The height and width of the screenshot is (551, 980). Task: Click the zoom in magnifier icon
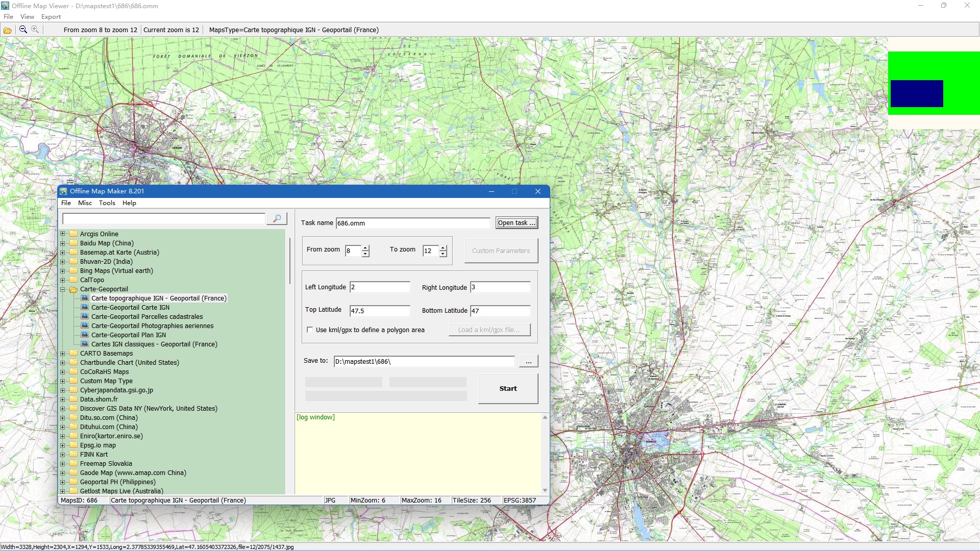pyautogui.click(x=35, y=30)
